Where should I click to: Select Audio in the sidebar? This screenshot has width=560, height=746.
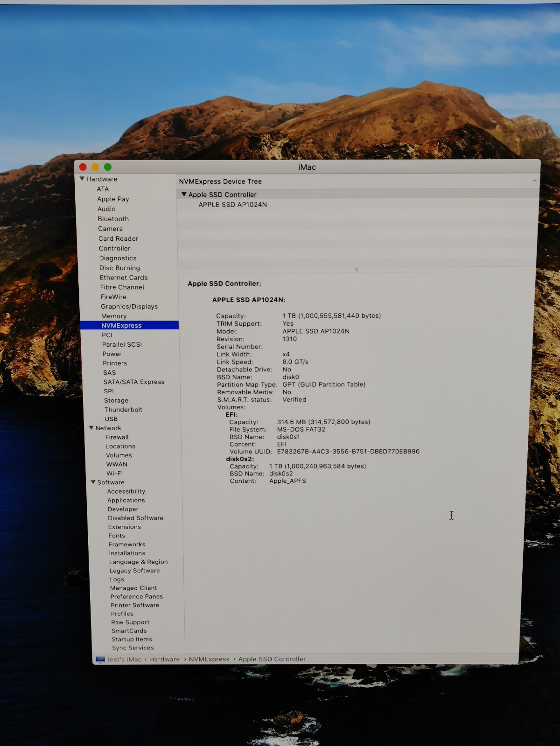coord(106,209)
